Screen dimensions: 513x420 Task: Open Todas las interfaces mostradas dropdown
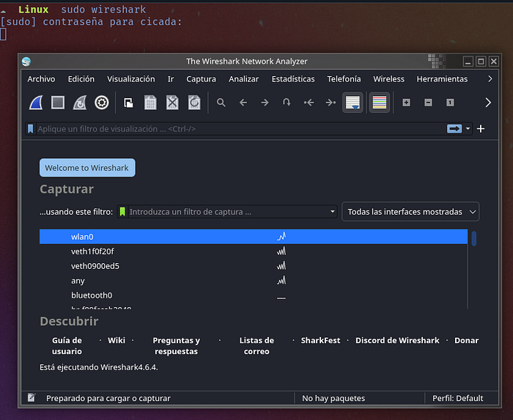pyautogui.click(x=410, y=212)
